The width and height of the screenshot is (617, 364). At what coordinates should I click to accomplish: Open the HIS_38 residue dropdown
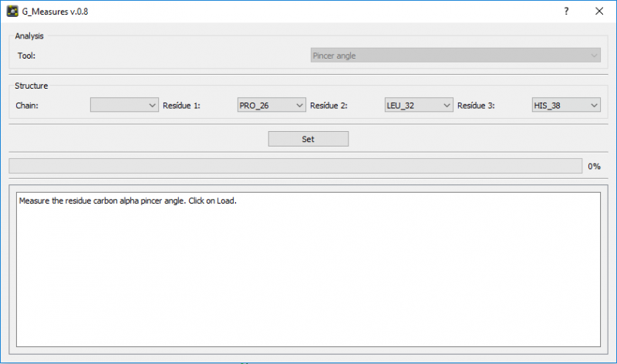tap(566, 106)
